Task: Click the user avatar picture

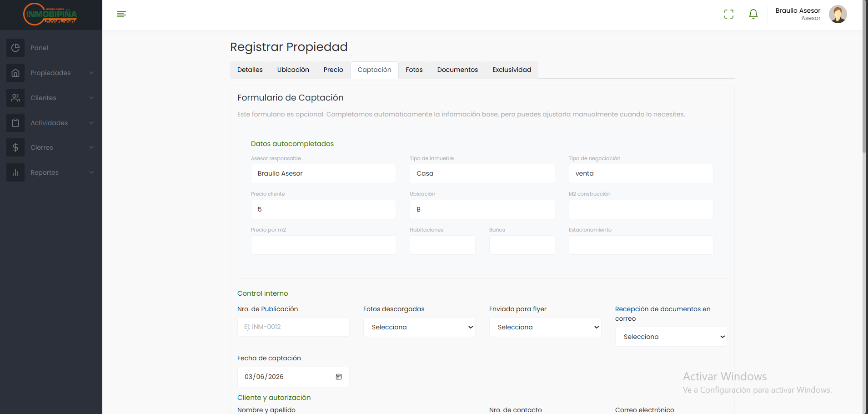Action: (x=838, y=14)
